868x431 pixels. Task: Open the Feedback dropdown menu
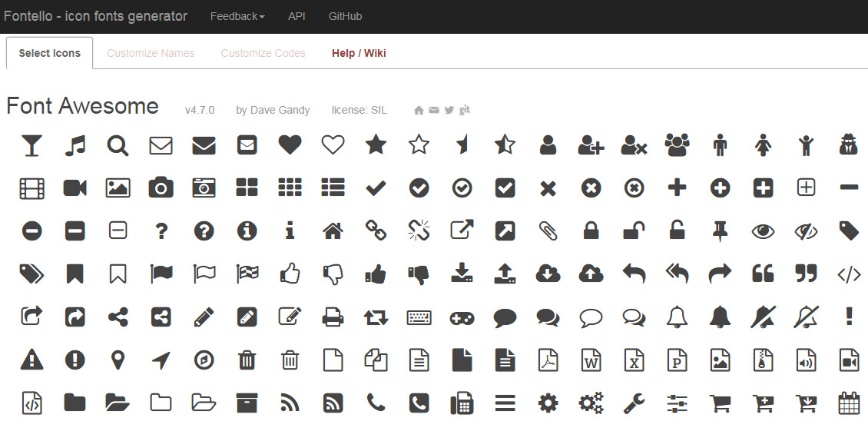tap(237, 17)
